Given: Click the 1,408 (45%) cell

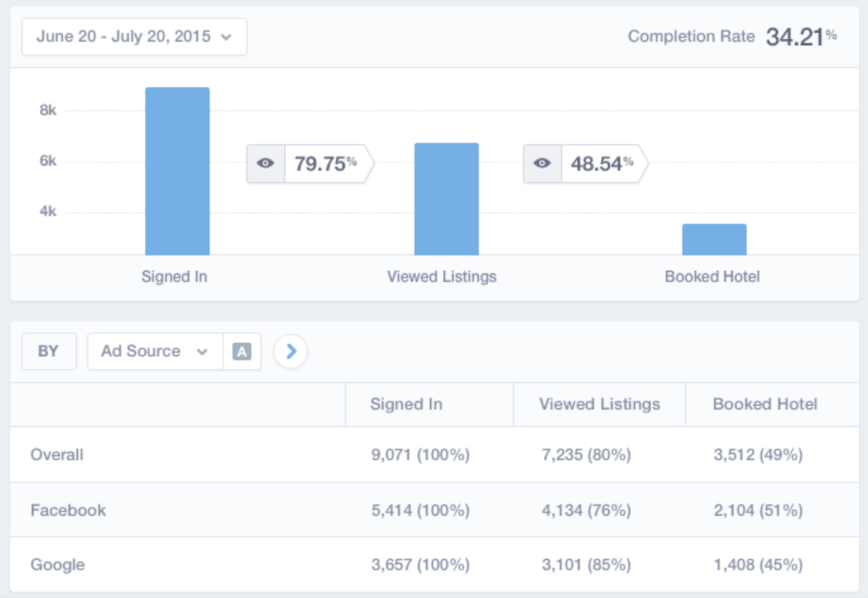Looking at the screenshot, I should 758,564.
